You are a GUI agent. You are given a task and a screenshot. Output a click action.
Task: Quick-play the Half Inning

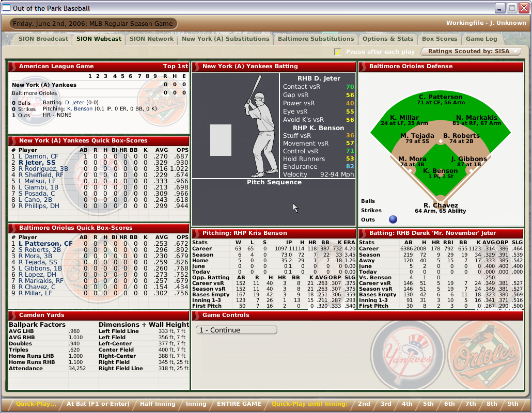point(158,404)
